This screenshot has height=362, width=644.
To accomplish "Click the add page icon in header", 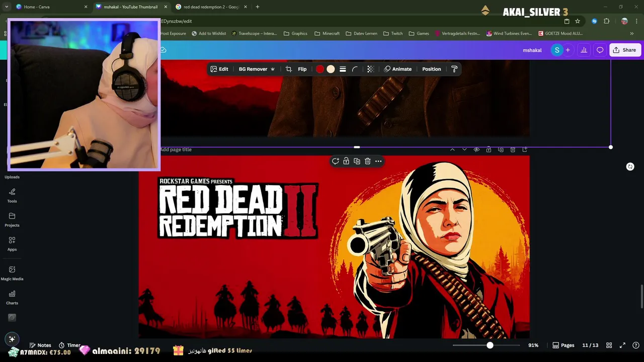I will coord(525,149).
